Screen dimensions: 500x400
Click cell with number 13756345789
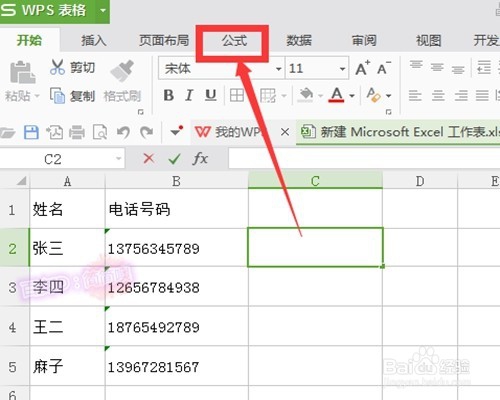pyautogui.click(x=176, y=248)
